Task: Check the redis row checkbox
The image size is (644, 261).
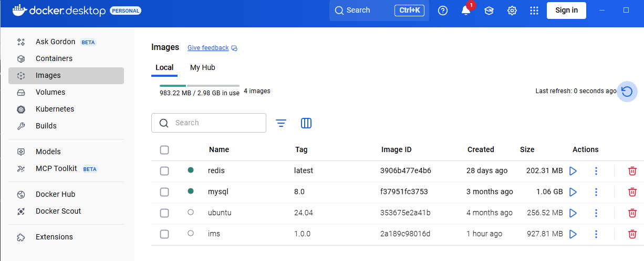Action: (x=164, y=171)
